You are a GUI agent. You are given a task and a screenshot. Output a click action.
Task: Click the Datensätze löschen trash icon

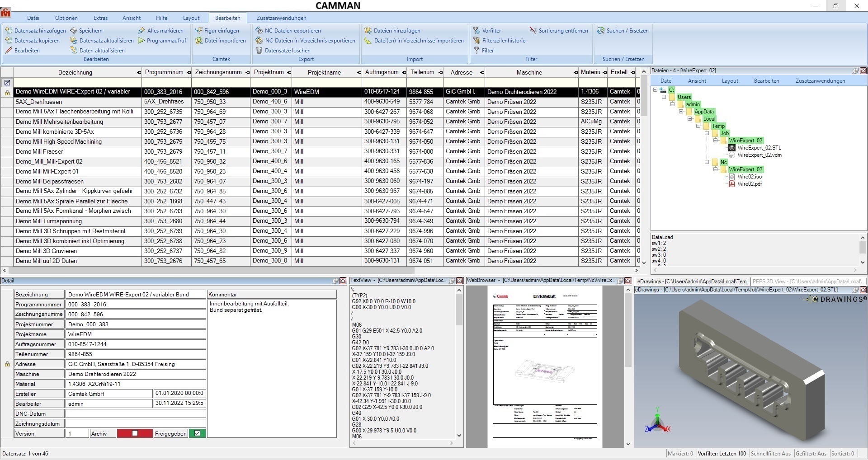point(259,51)
